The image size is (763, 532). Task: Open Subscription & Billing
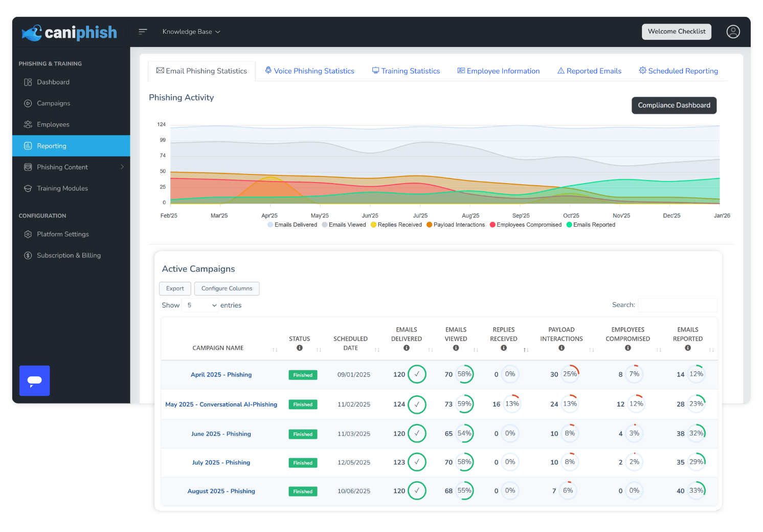point(69,255)
